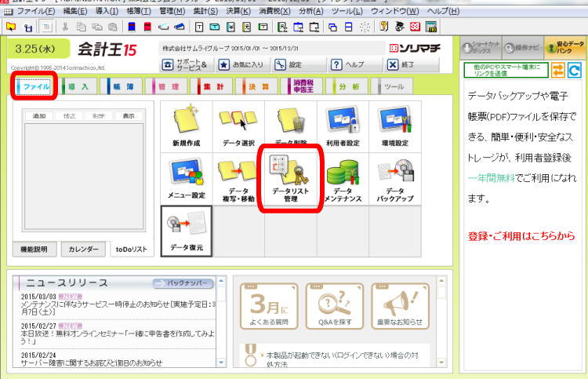Image resolution: width=588 pixels, height=379 pixels.
Task: Open the 新規作成 (new data) icon
Action: pos(186,126)
